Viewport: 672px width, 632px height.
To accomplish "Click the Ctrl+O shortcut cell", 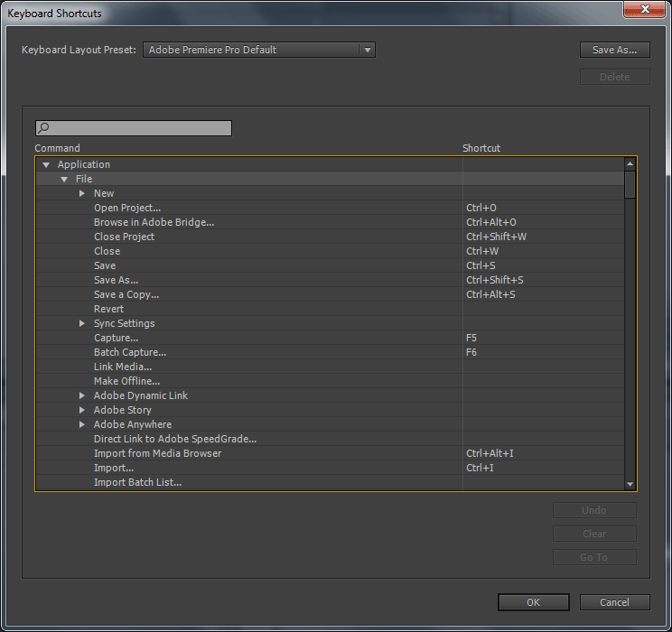I will tap(544, 208).
